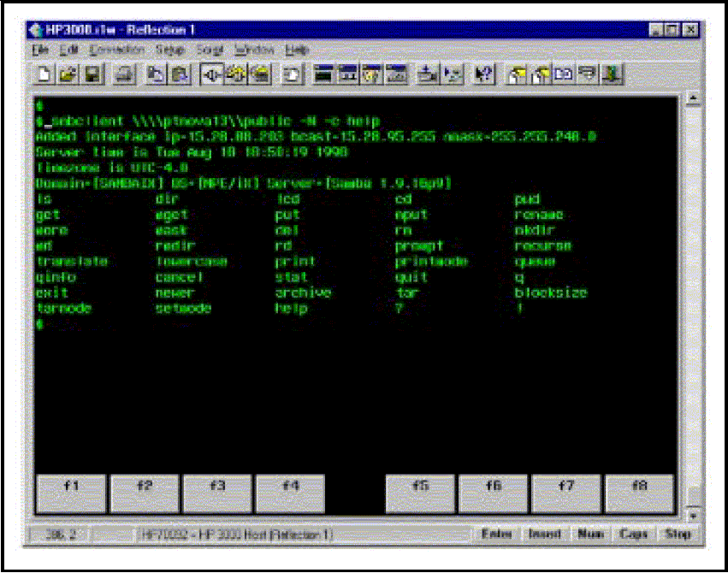728x573 pixels.
Task: Click the 'rename' command in terminal output
Action: tap(539, 215)
